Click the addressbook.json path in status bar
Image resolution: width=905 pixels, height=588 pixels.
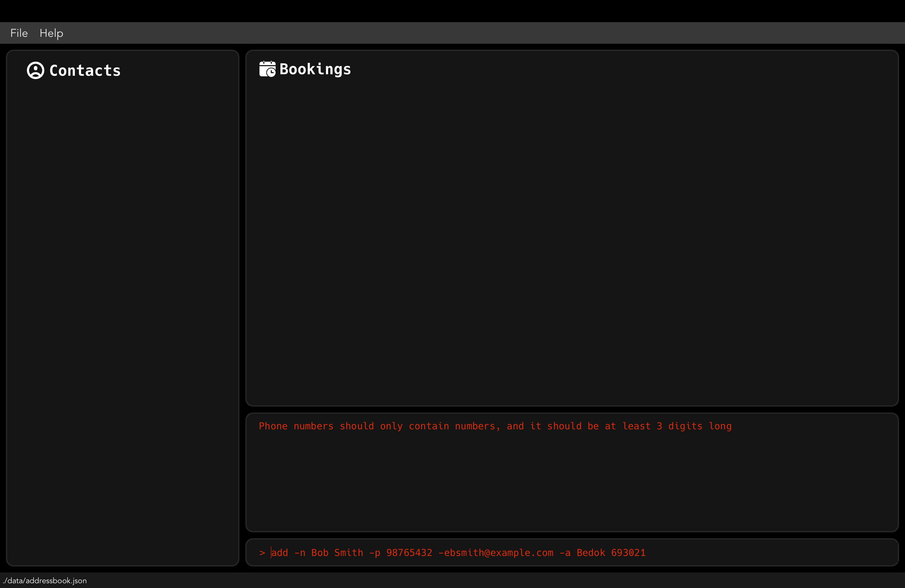pos(45,581)
